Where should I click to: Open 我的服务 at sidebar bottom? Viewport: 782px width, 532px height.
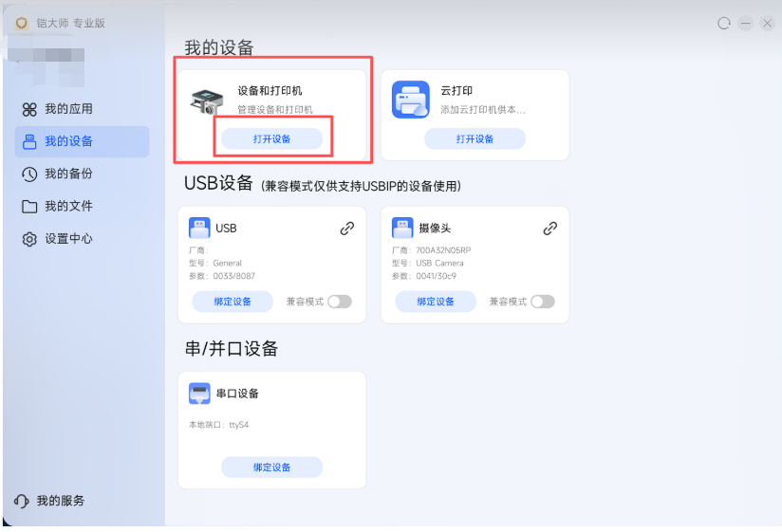[x=49, y=501]
